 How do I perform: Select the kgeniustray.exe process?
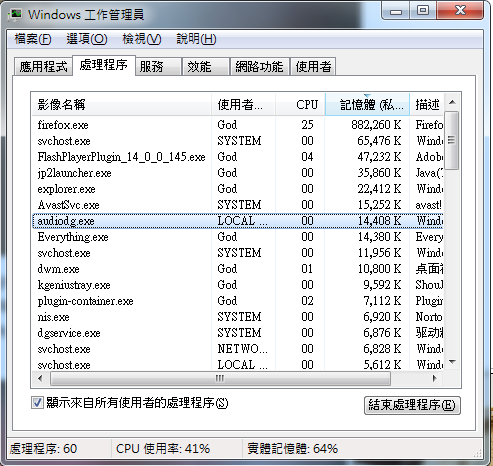click(x=238, y=285)
